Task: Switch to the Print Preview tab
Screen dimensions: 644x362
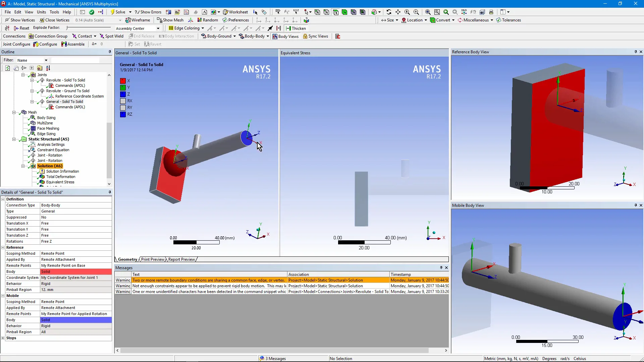Action: pos(153,259)
